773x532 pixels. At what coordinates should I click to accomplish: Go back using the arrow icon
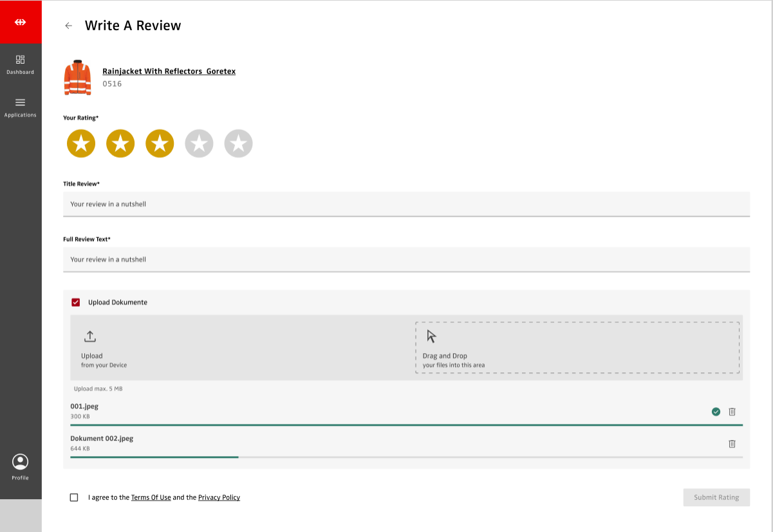69,26
